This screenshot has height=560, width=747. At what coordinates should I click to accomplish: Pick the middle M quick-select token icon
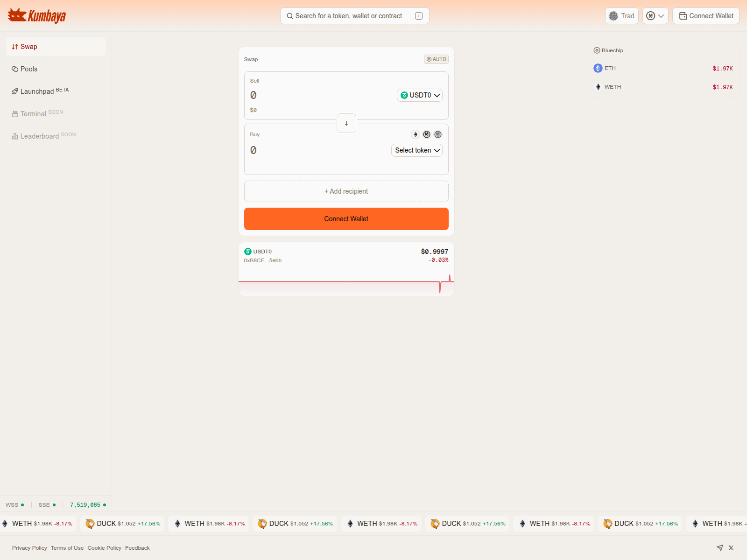click(427, 134)
